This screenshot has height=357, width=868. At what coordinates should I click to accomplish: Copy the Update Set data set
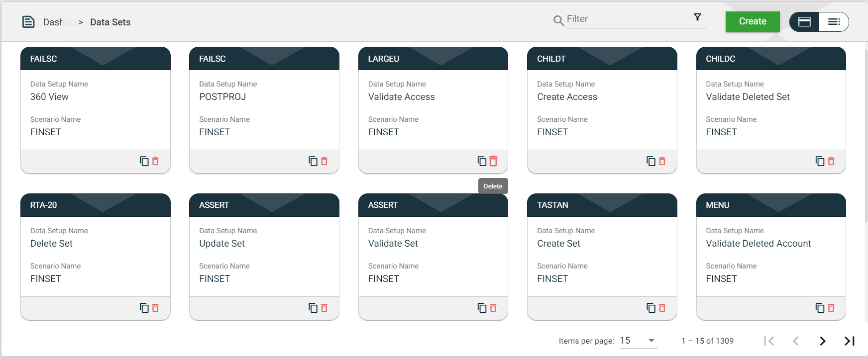[313, 308]
